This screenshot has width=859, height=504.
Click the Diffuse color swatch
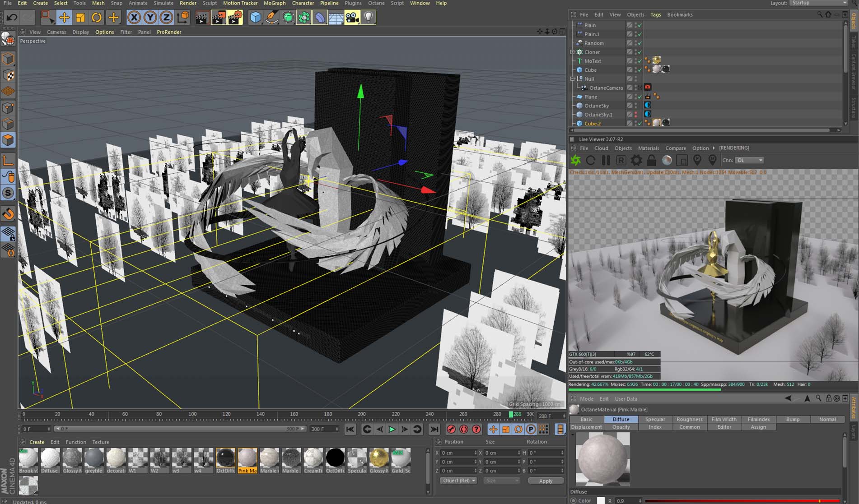[601, 500]
